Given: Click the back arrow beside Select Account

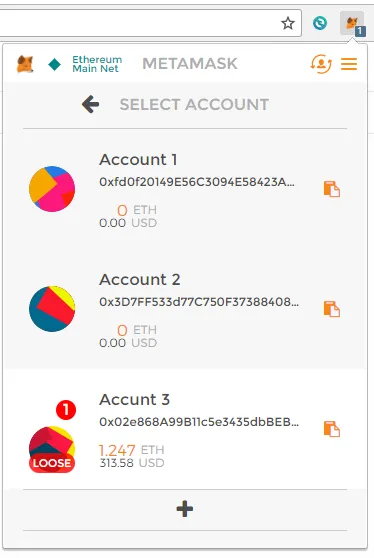Looking at the screenshot, I should (x=90, y=104).
